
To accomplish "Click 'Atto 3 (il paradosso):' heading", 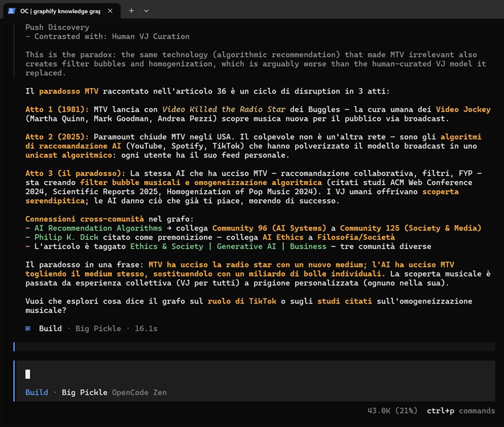I will (x=75, y=173).
